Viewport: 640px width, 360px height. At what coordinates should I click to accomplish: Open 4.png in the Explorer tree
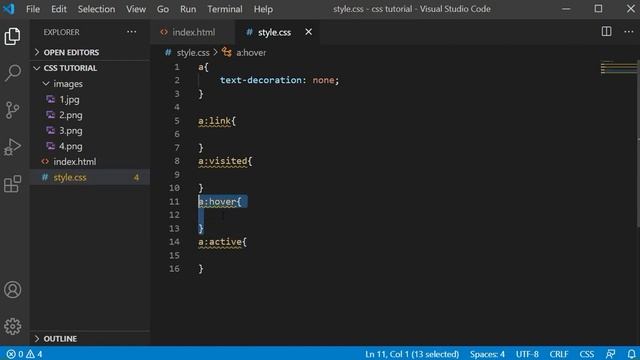click(71, 146)
